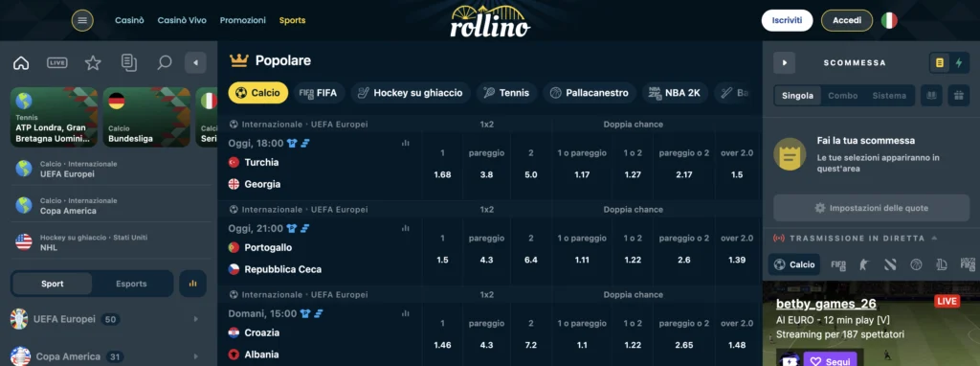This screenshot has height=366, width=980.
Task: Click the rollino logo
Action: 490,22
